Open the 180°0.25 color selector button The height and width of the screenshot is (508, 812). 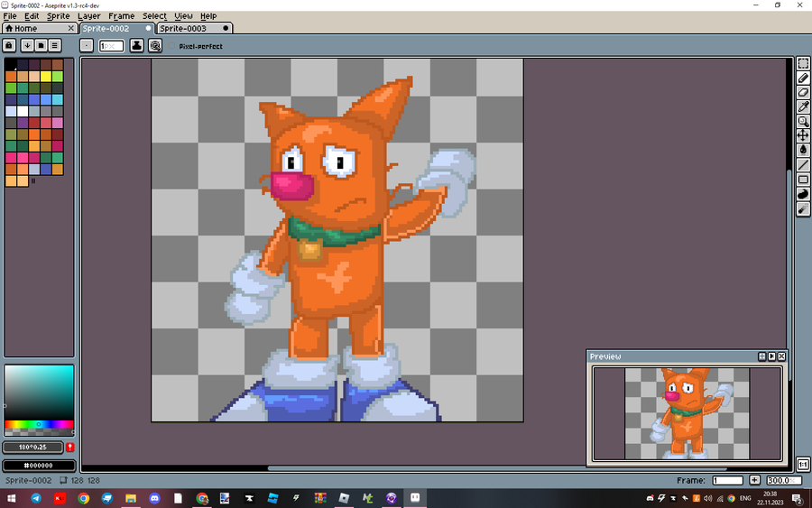(x=32, y=447)
